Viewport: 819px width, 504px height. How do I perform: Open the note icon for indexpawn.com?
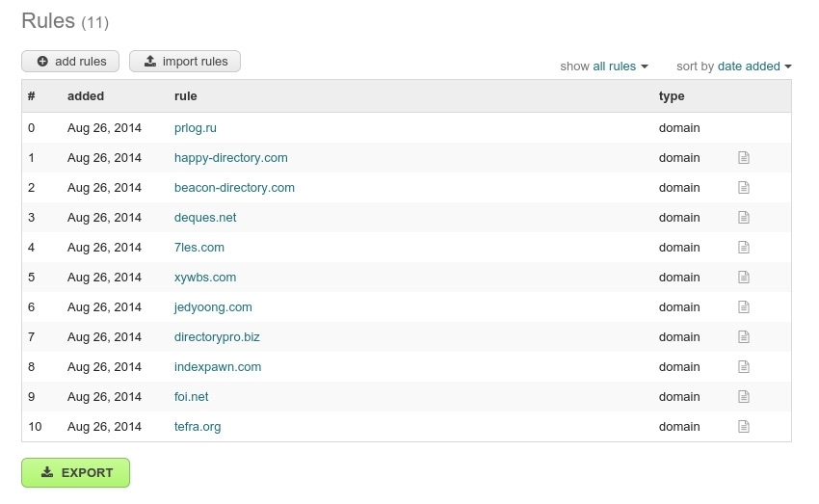point(744,367)
